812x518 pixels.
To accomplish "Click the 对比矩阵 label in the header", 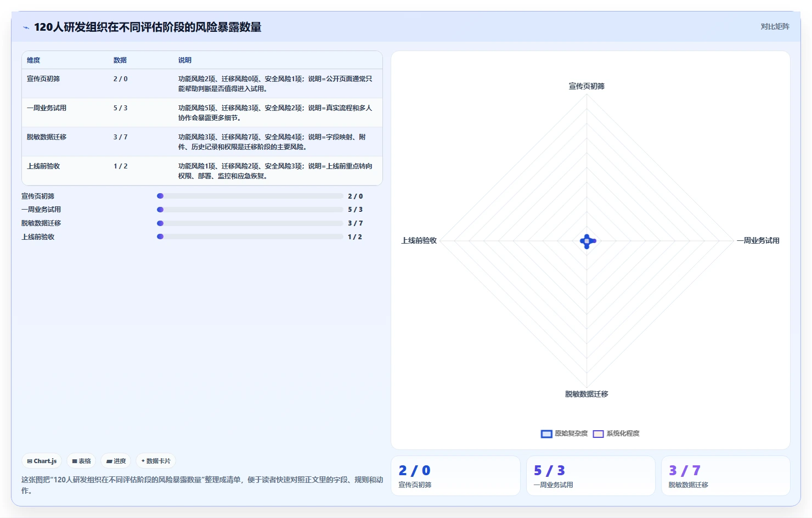I will (775, 26).
